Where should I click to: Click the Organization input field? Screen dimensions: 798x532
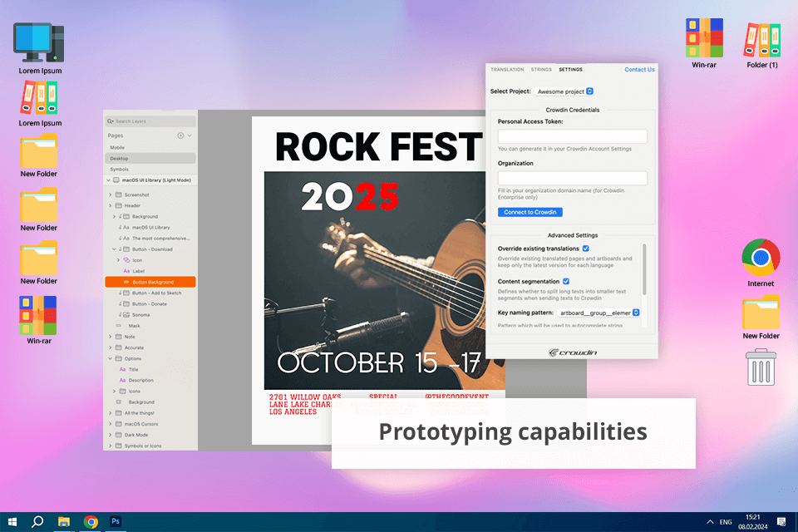click(x=573, y=178)
